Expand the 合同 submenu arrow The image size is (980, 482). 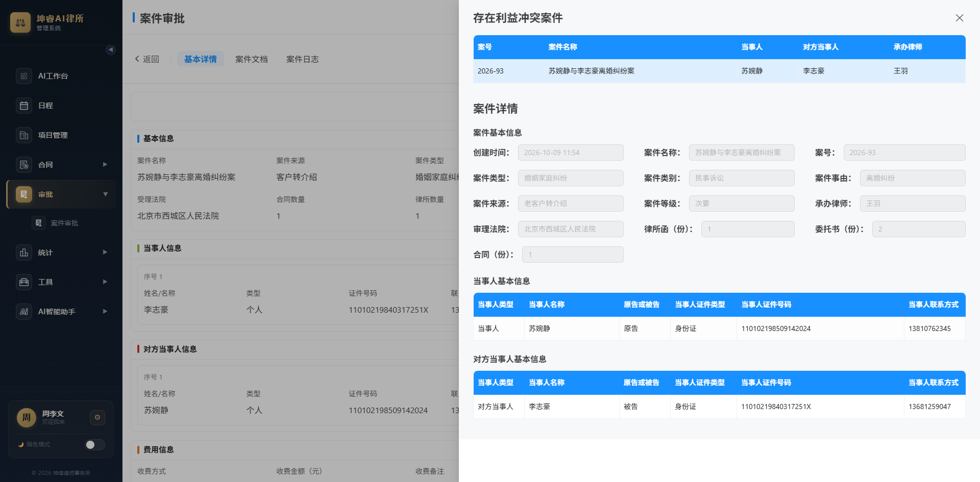[105, 165]
